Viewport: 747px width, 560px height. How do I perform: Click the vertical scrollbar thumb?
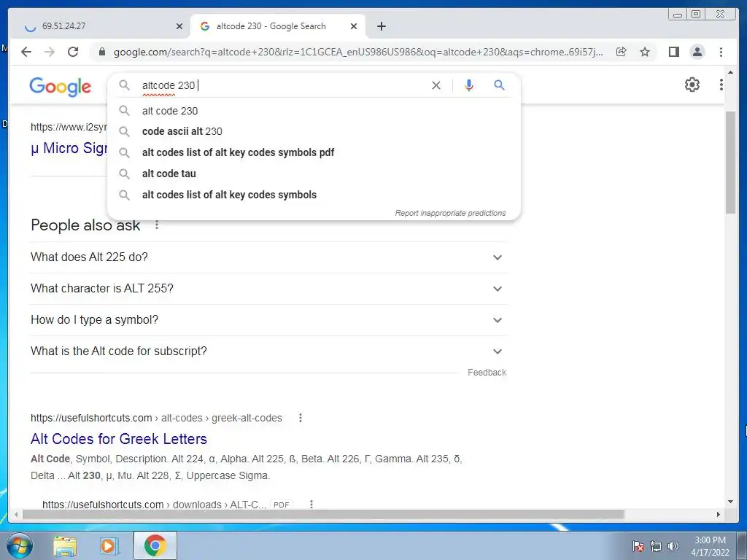coord(730,162)
